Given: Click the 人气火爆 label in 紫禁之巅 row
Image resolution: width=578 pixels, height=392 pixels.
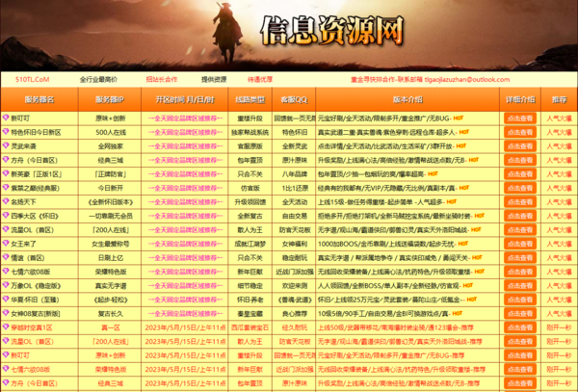Looking at the screenshot, I should tap(560, 189).
